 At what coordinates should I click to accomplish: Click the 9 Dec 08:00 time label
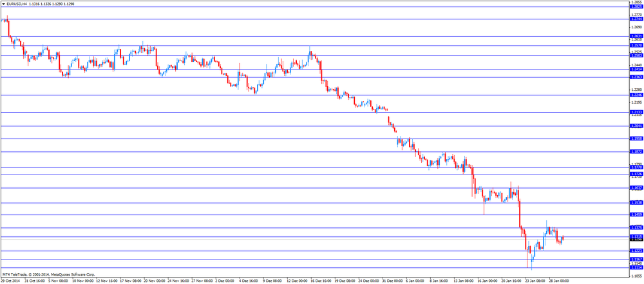[272, 281]
